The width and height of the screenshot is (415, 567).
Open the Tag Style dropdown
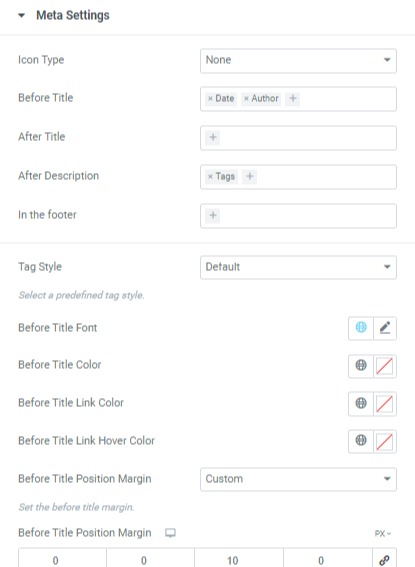coord(298,267)
